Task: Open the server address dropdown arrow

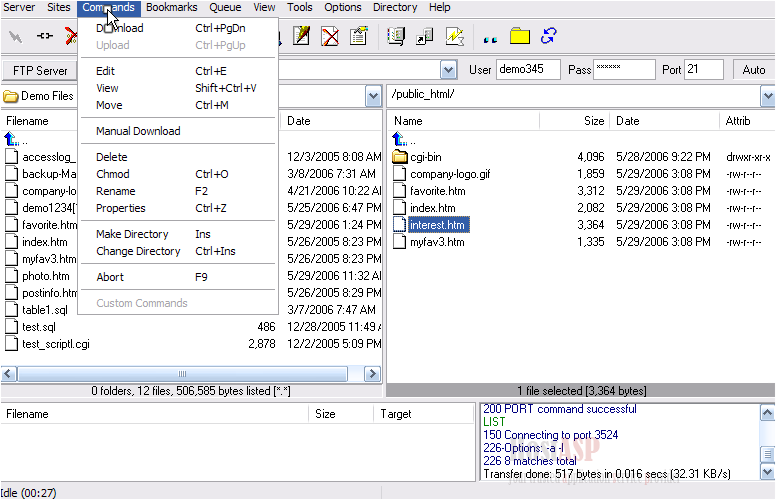Action: point(448,70)
